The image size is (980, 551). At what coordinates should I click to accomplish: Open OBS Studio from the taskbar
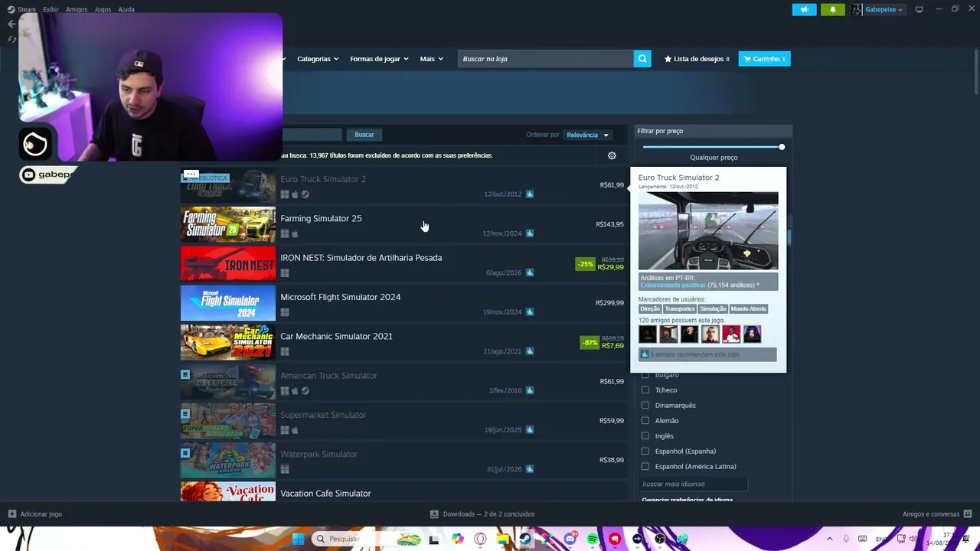660,539
